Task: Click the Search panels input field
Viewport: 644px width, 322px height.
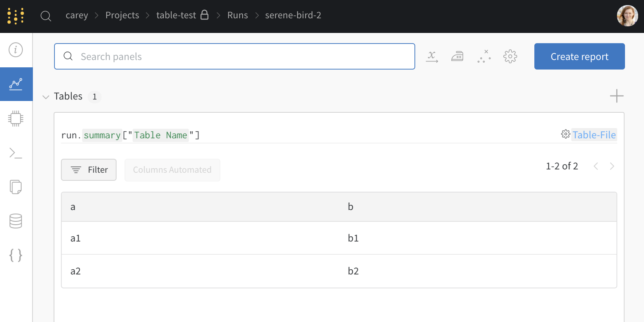Action: click(241, 57)
